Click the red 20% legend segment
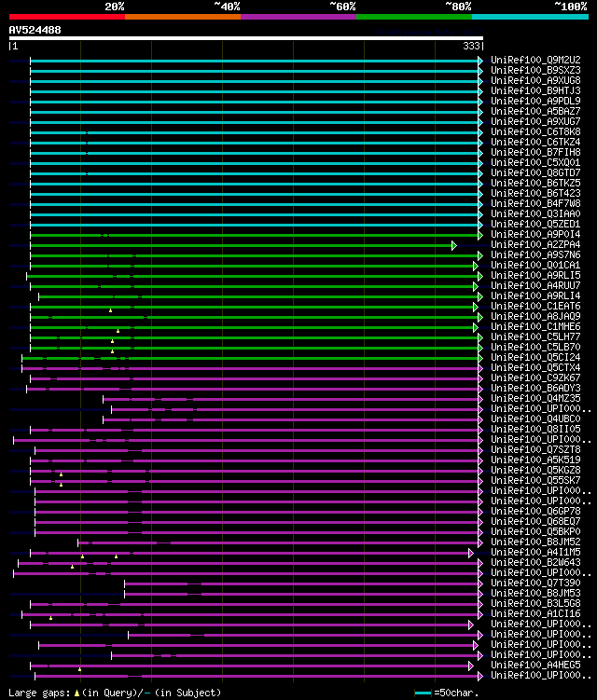Viewport: 597px width, 700px height. point(67,17)
